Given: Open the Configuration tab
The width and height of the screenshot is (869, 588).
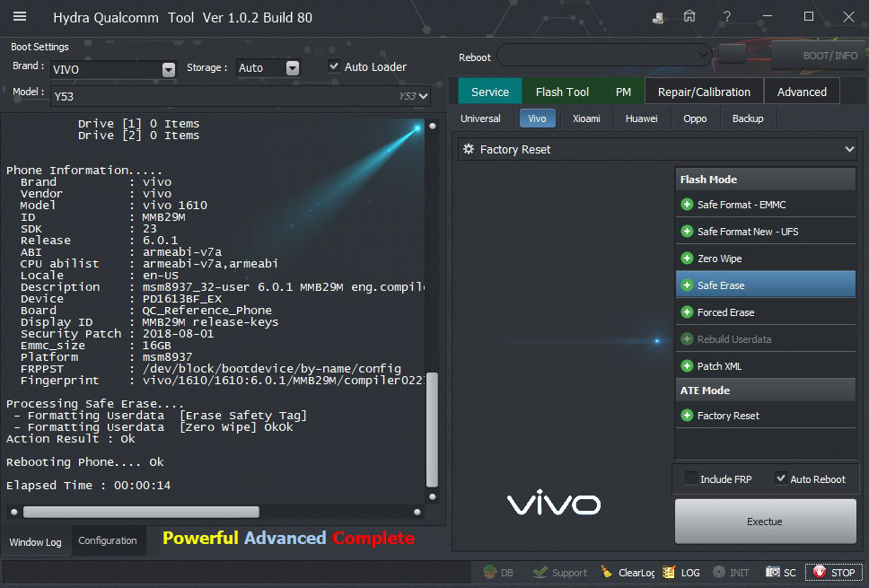Looking at the screenshot, I should [108, 540].
